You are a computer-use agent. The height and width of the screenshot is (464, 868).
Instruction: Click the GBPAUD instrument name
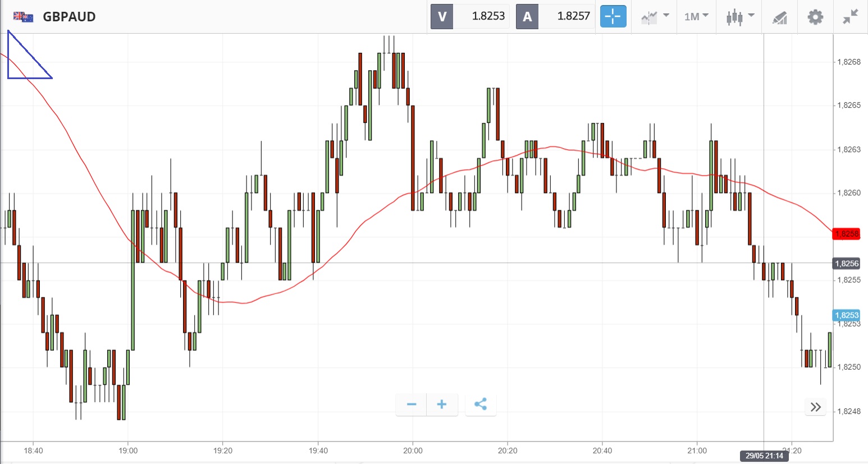69,17
